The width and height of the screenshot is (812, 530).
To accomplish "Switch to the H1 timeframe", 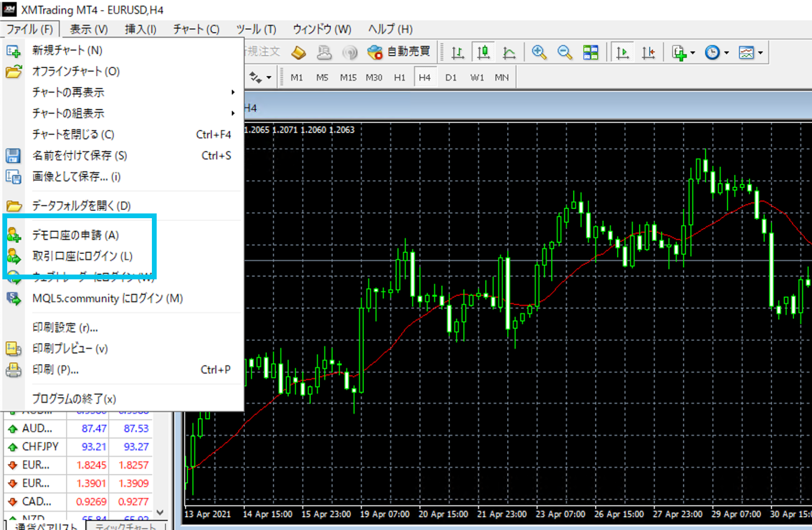I will [399, 77].
